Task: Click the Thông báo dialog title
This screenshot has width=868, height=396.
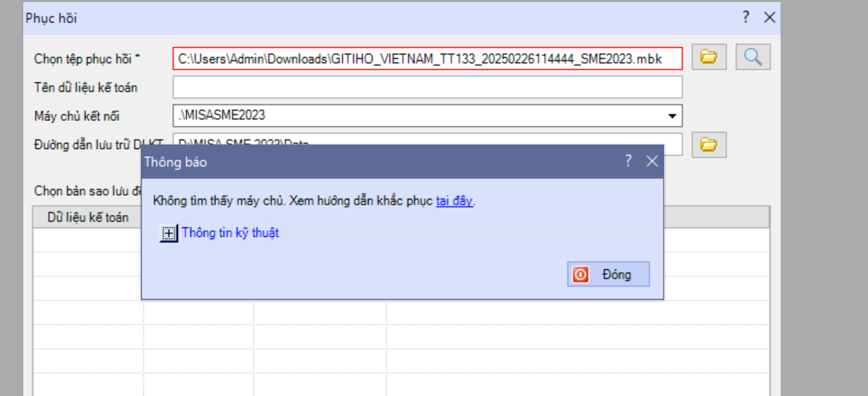Action: (176, 162)
